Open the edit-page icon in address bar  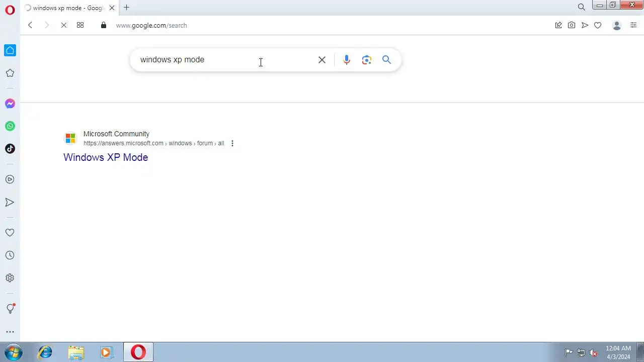point(558,25)
